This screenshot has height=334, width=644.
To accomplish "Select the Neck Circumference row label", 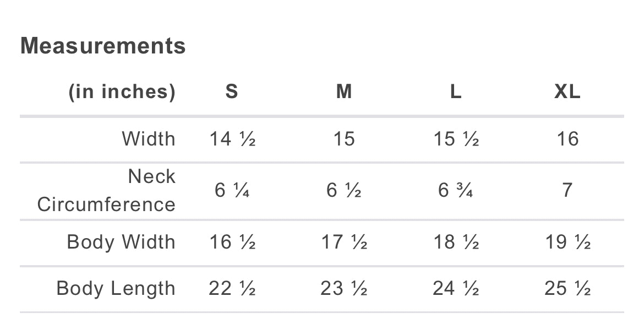I will tap(106, 190).
